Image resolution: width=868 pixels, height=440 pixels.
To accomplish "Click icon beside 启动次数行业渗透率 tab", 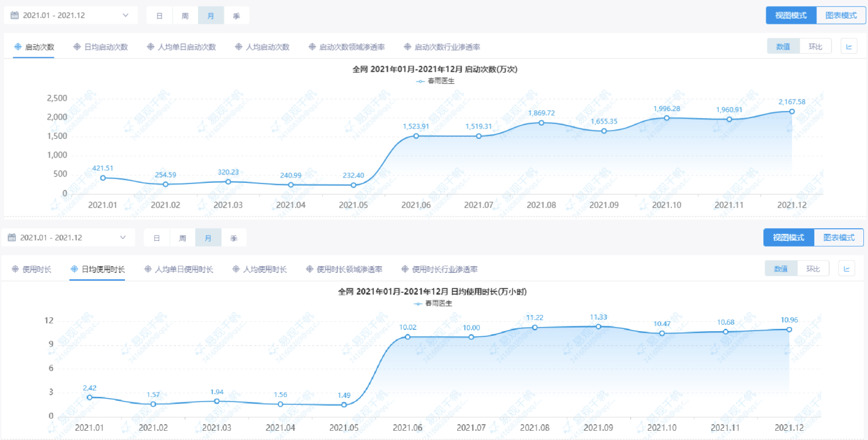I will click(x=407, y=47).
